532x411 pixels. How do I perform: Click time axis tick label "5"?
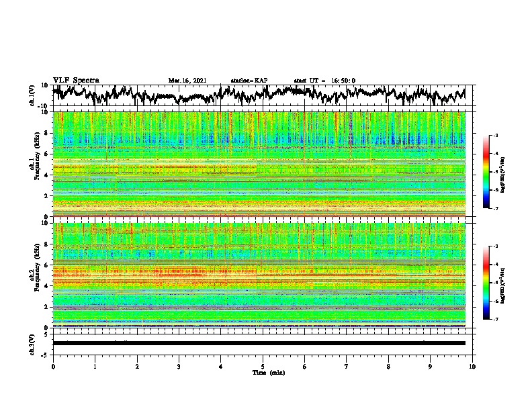click(x=263, y=367)
